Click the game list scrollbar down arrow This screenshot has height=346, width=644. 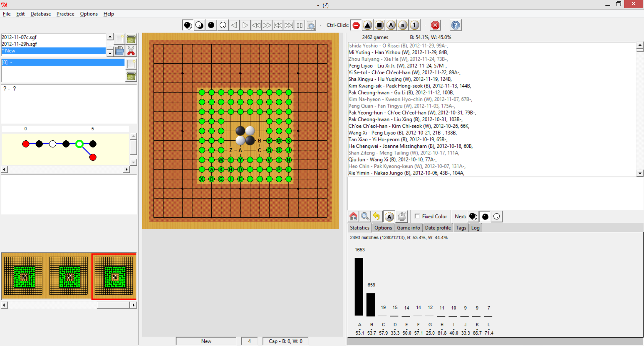point(640,173)
